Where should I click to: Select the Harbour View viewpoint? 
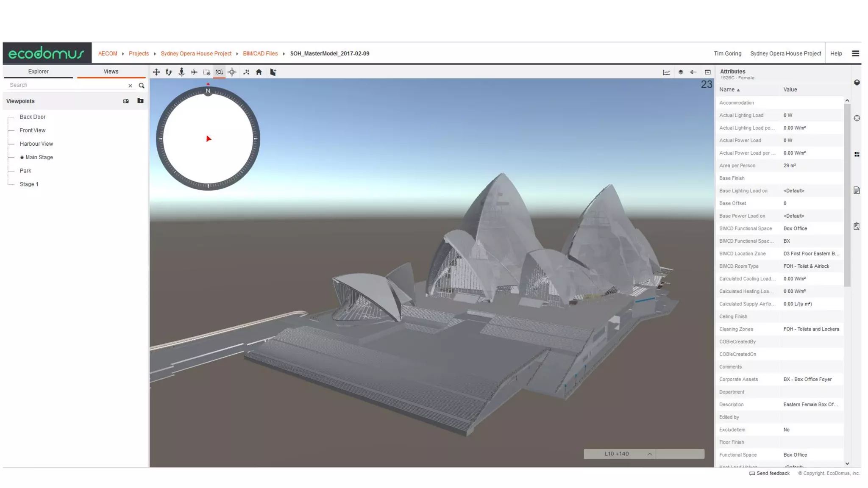click(36, 144)
